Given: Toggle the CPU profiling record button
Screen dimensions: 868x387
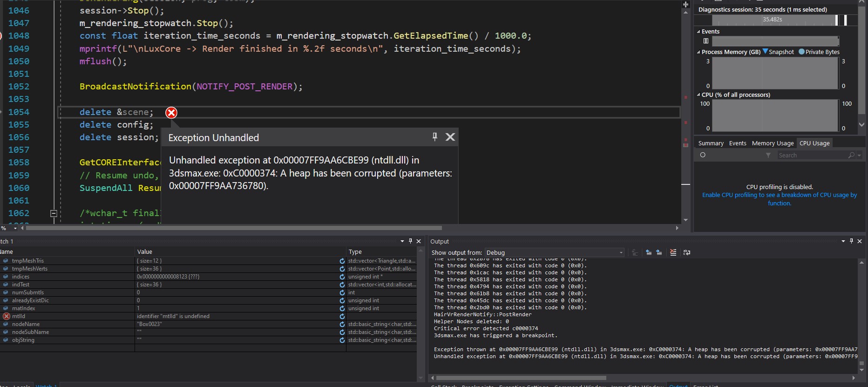Looking at the screenshot, I should 703,155.
